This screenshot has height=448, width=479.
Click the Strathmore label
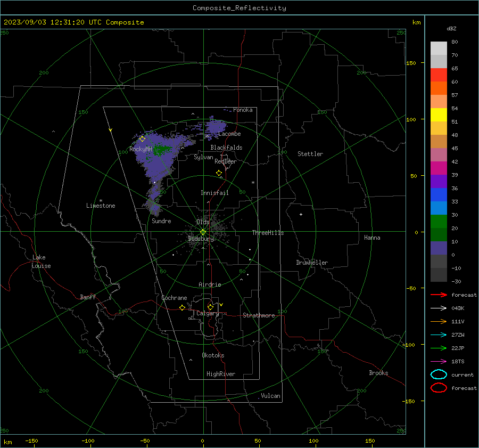[x=259, y=315]
